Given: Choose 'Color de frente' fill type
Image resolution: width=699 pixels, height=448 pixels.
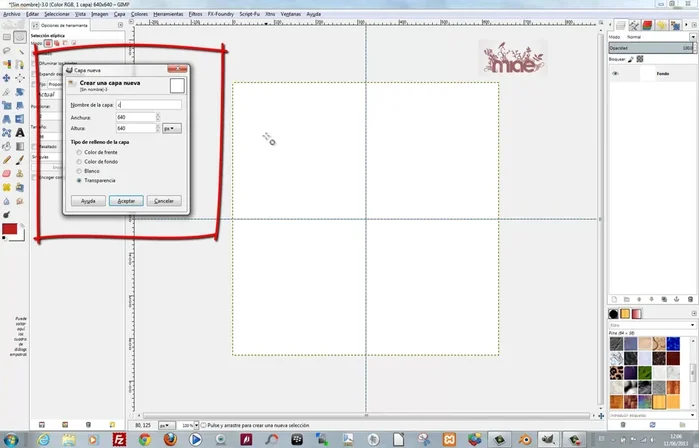Looking at the screenshot, I should (x=80, y=152).
